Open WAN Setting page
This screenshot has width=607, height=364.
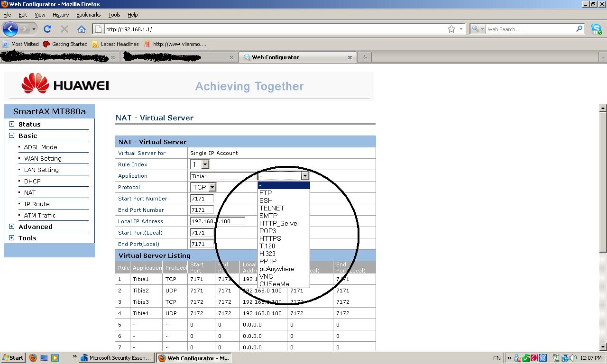pyautogui.click(x=43, y=158)
